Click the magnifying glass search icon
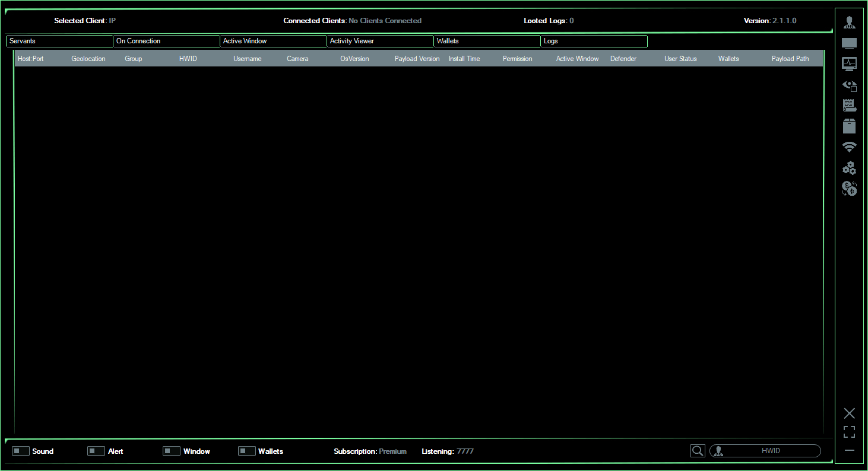Screen dimensions: 868x471 [x=698, y=451]
